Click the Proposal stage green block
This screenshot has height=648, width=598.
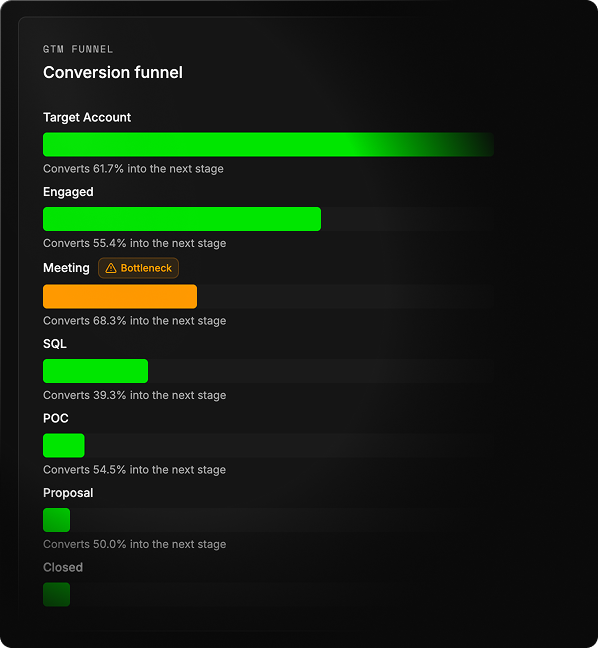[x=57, y=520]
